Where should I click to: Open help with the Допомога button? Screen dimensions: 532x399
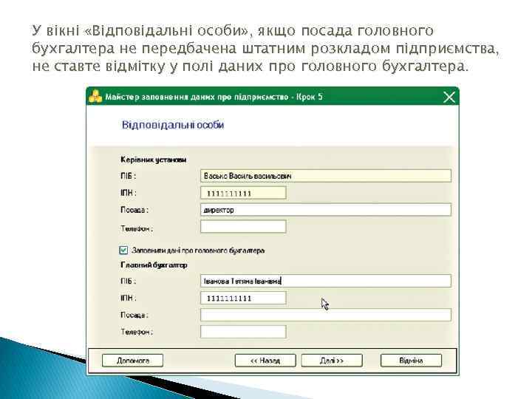click(x=133, y=361)
